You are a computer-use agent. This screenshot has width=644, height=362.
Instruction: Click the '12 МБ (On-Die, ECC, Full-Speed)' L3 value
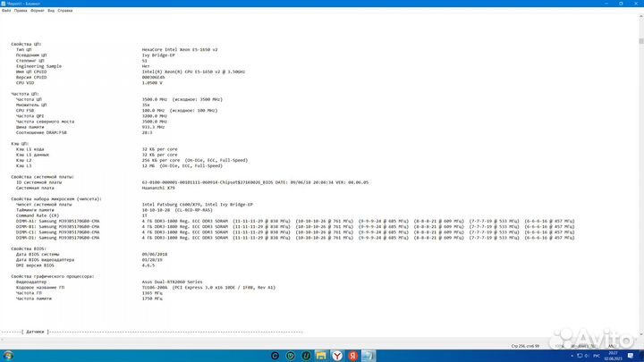pyautogui.click(x=182, y=166)
